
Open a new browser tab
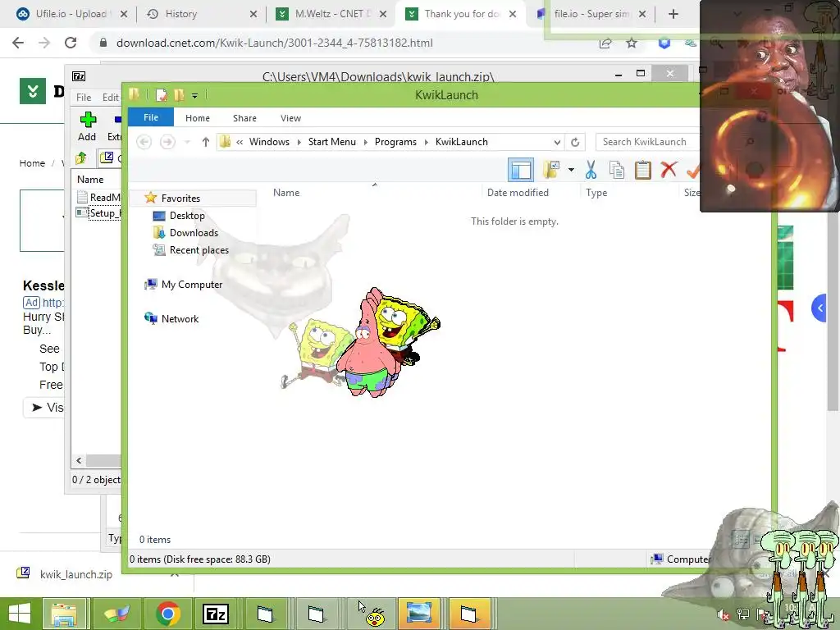673,14
